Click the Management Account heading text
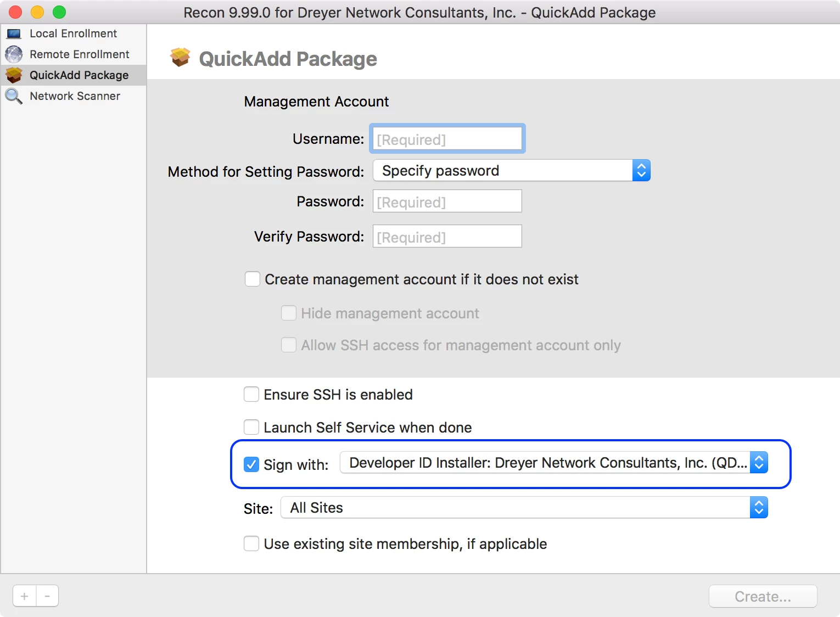 [316, 102]
